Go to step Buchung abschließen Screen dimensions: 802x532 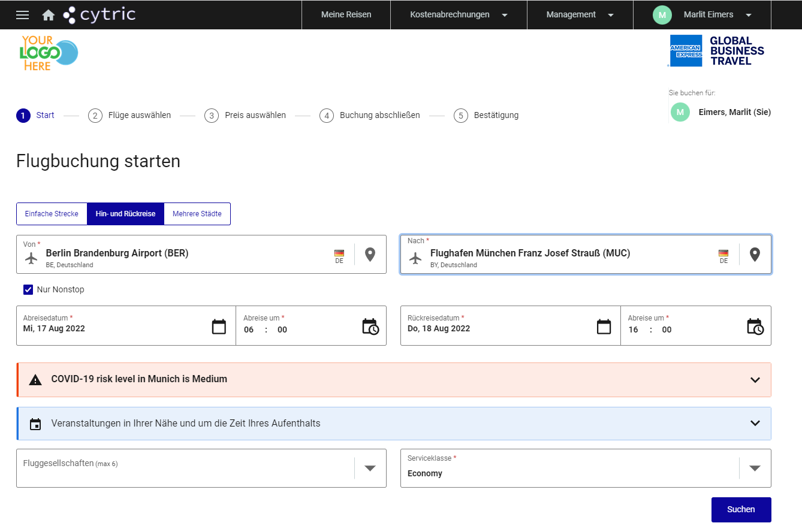pyautogui.click(x=370, y=116)
